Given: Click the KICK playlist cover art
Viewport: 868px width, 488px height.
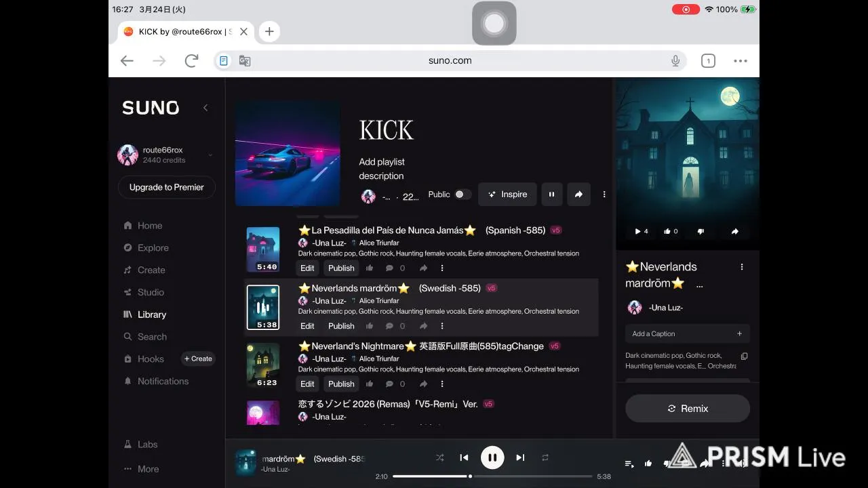Looking at the screenshot, I should (288, 154).
